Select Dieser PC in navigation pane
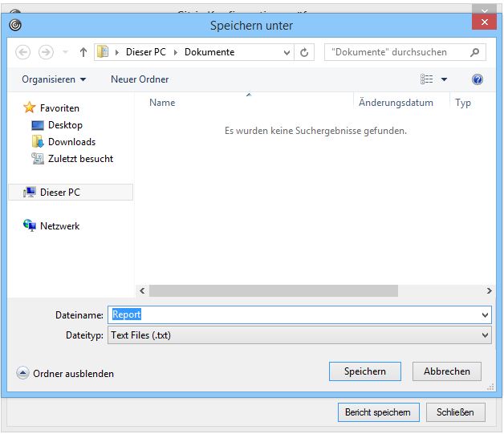Image resolution: width=504 pixels, height=434 pixels. (x=59, y=193)
